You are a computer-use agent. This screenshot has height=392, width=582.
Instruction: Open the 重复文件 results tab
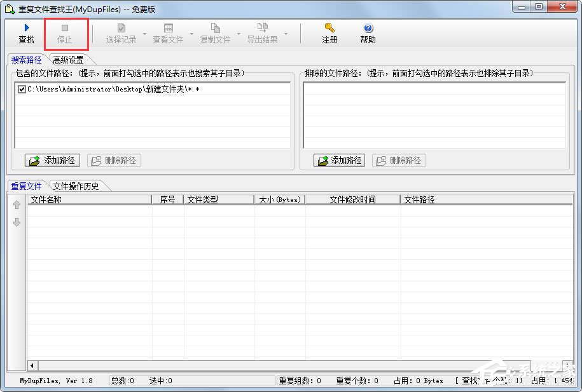pos(26,186)
